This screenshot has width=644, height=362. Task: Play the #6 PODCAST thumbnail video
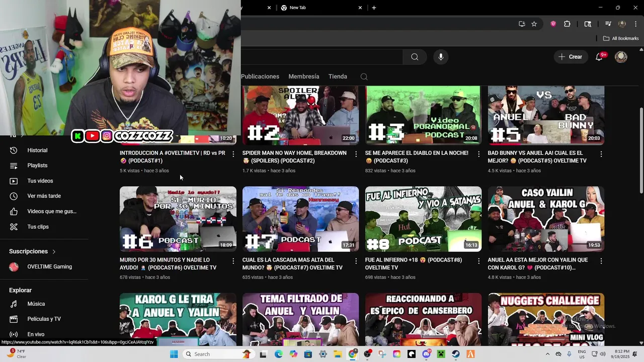[178, 219]
